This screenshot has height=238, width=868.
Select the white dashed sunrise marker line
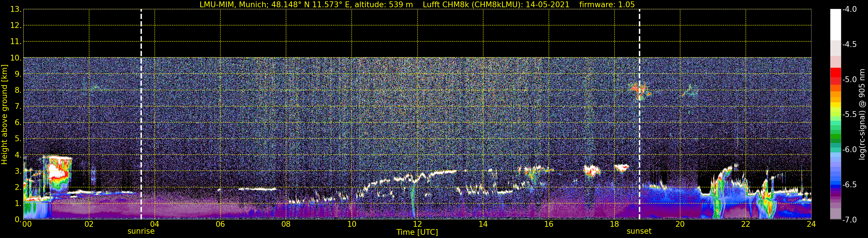tap(141, 114)
